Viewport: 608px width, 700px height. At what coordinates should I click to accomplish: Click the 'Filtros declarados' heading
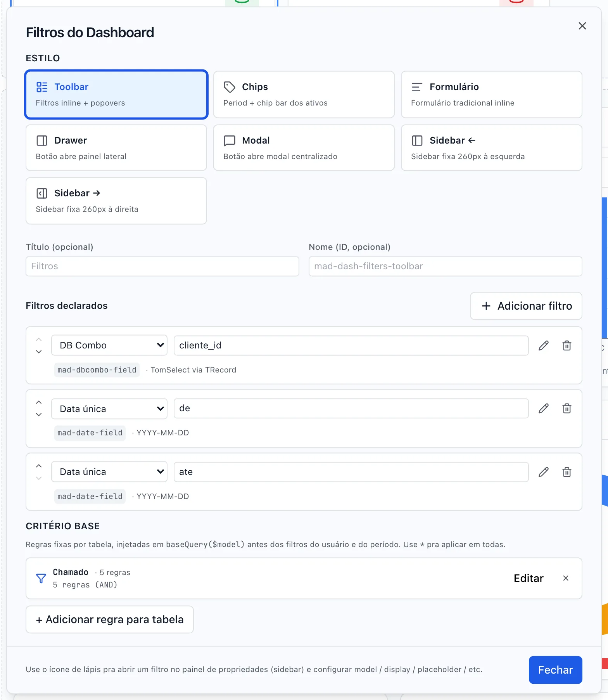(x=67, y=306)
